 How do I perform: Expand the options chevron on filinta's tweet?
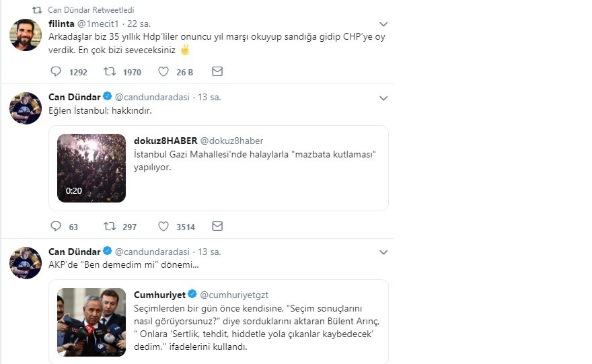[x=383, y=24]
